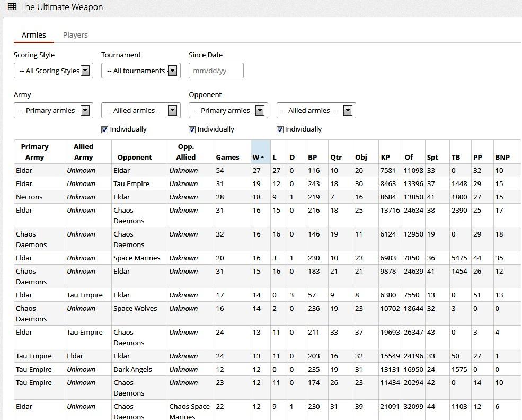The image size is (522, 420).
Task: Open the Army Primary armies dropdown
Action: tap(54, 110)
